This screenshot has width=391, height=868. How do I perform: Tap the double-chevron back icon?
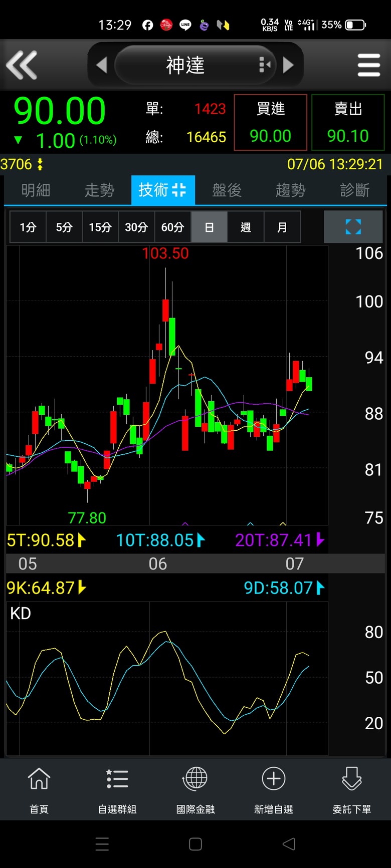[22, 65]
